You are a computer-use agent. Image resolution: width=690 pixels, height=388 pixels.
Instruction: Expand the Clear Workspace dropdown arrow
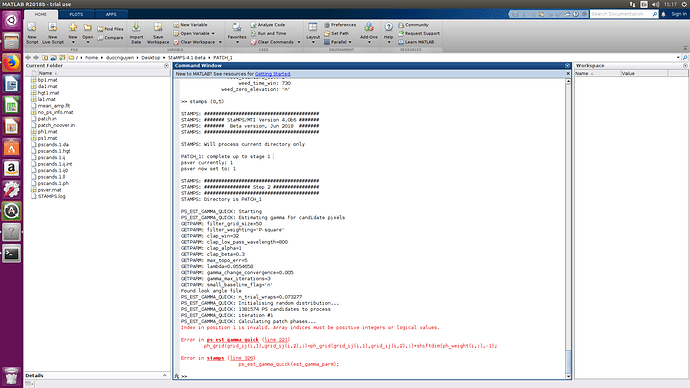coord(220,42)
